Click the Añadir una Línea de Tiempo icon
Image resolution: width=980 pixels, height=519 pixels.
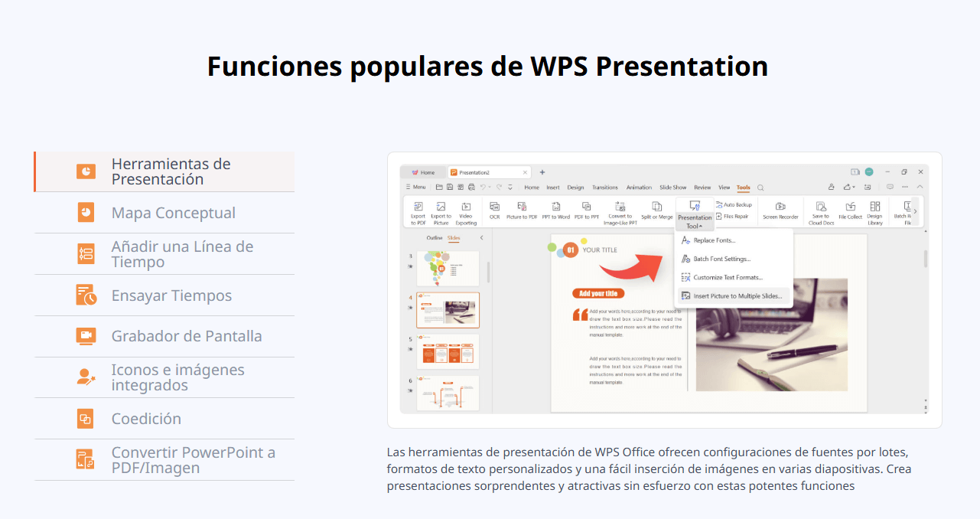(86, 254)
